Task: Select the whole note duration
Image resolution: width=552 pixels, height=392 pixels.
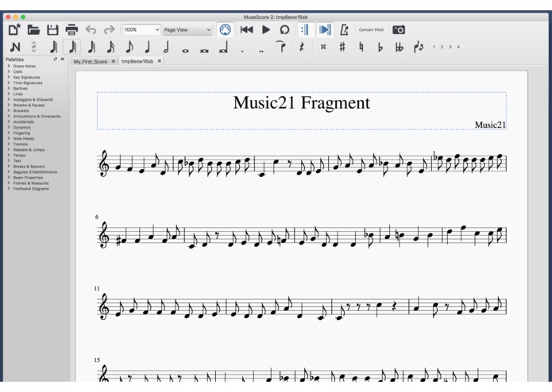Action: (x=185, y=51)
